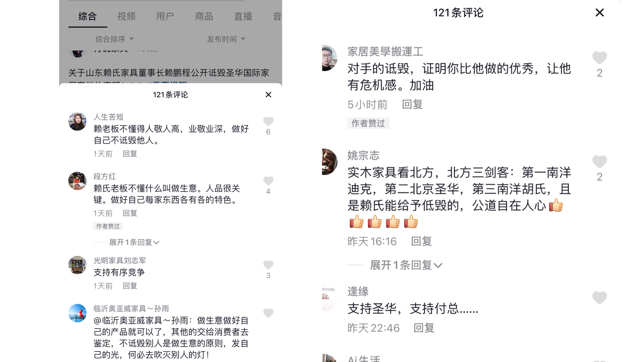This screenshot has width=644, height=362.
Task: Expand 展开1条回复 under 姚宗志's comment
Action: [406, 265]
